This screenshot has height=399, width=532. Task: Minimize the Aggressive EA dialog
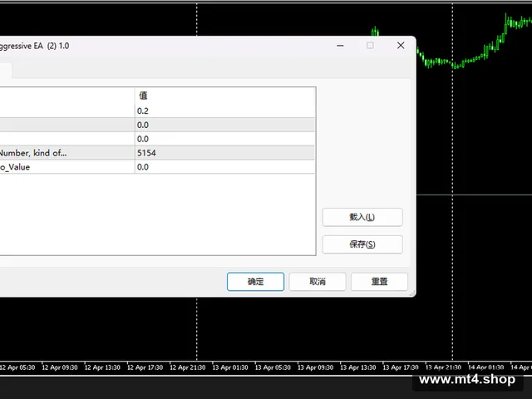340,46
